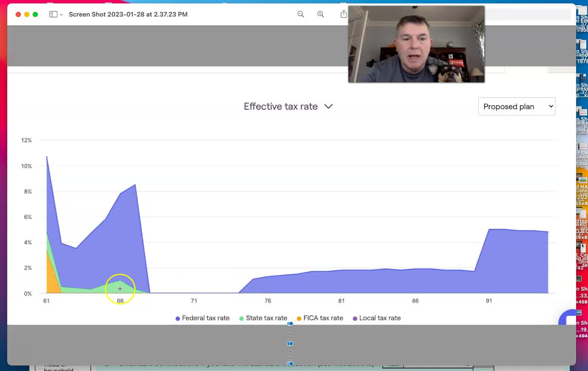Click the top blue selection handle under the legend

click(290, 323)
